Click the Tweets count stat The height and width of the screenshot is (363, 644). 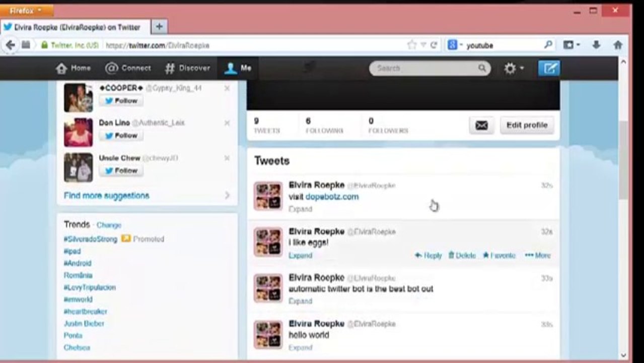pos(267,126)
